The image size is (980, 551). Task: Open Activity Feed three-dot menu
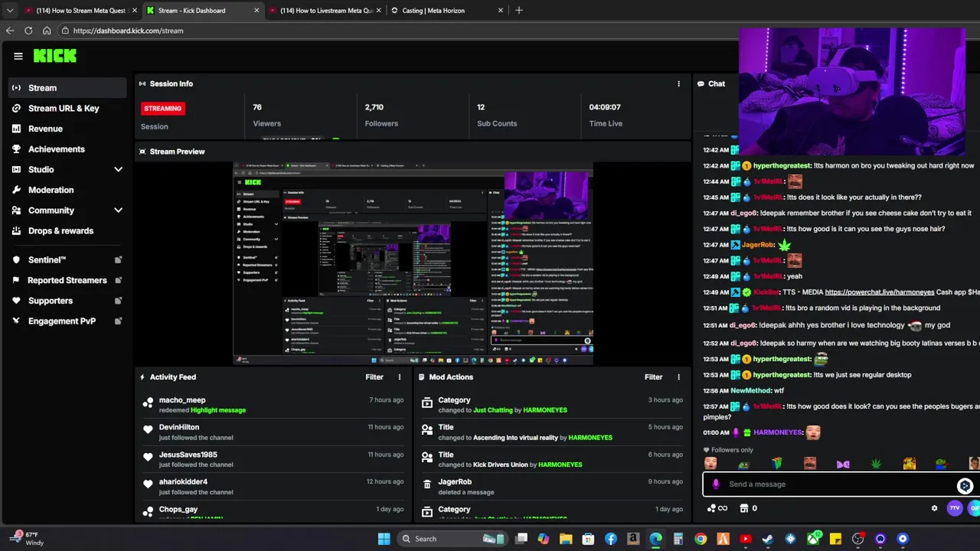pyautogui.click(x=399, y=377)
